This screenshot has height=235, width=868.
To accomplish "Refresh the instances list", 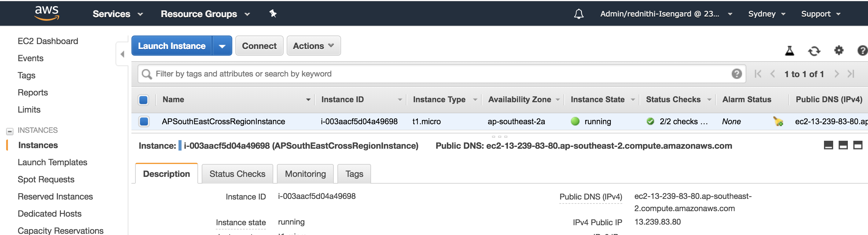I will pyautogui.click(x=814, y=51).
